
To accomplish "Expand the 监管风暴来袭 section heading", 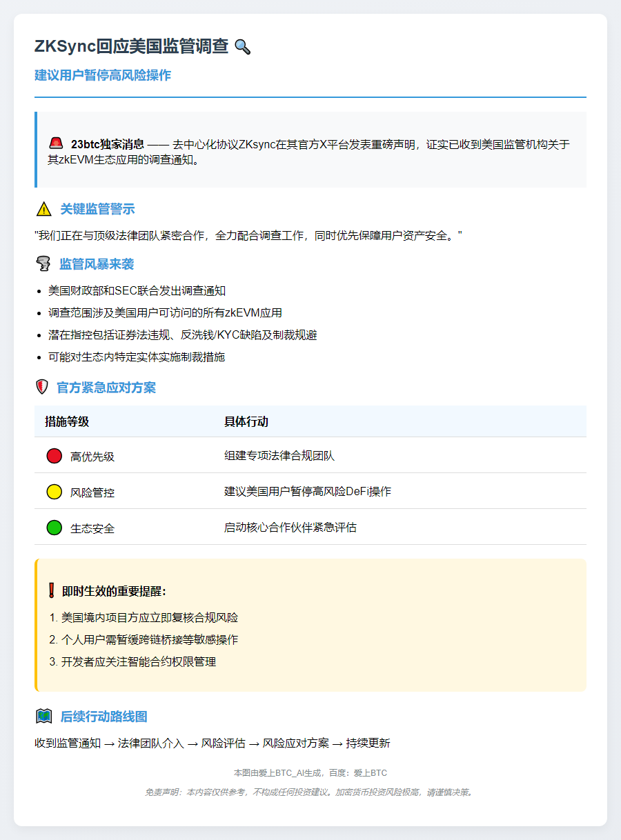I will point(97,263).
